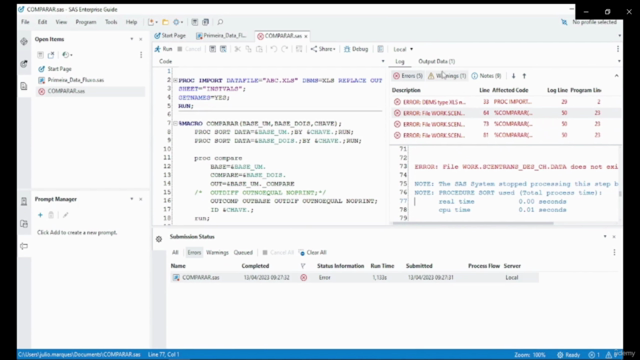640x360 pixels.
Task: Toggle the Notes (9) log filter
Action: pos(486,76)
